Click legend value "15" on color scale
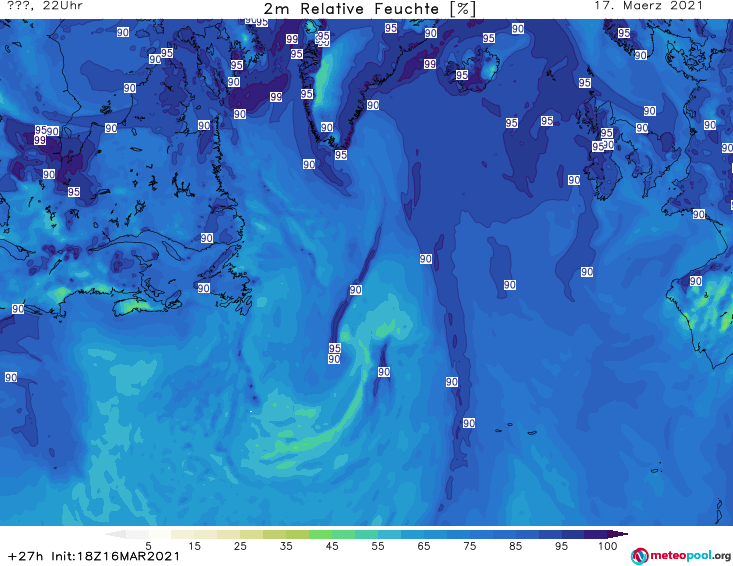733x566 pixels. (x=194, y=545)
